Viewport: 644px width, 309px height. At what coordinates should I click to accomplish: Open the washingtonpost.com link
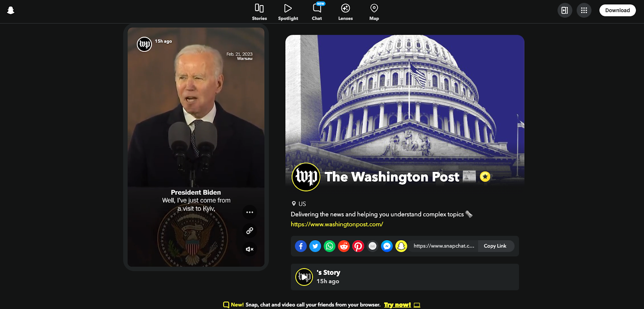coord(337,225)
